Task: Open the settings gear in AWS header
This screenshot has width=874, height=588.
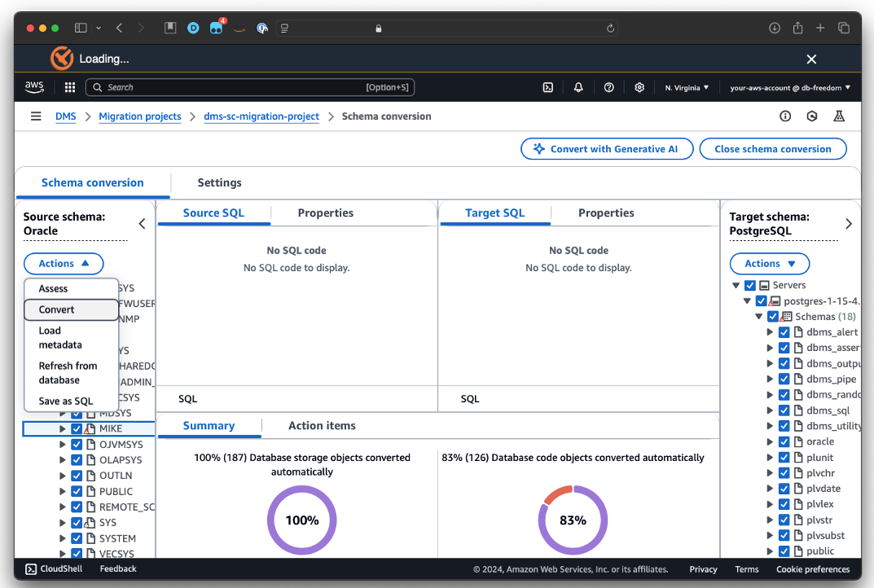Action: 639,87
